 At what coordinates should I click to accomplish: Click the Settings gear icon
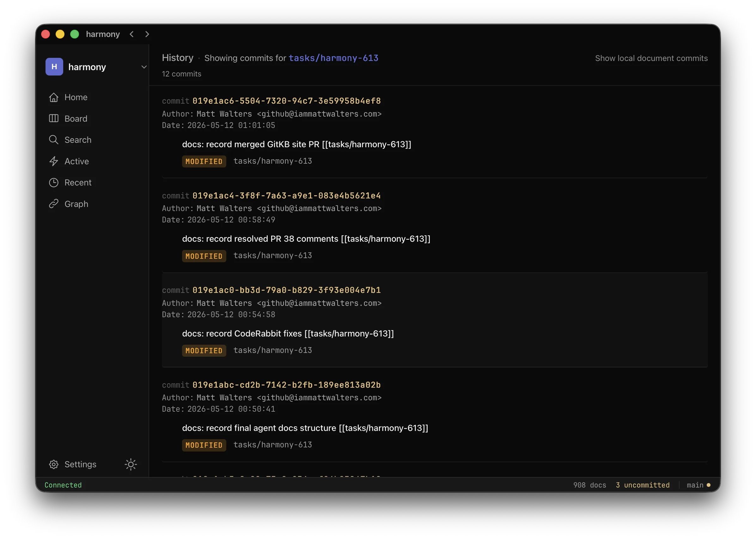point(54,464)
